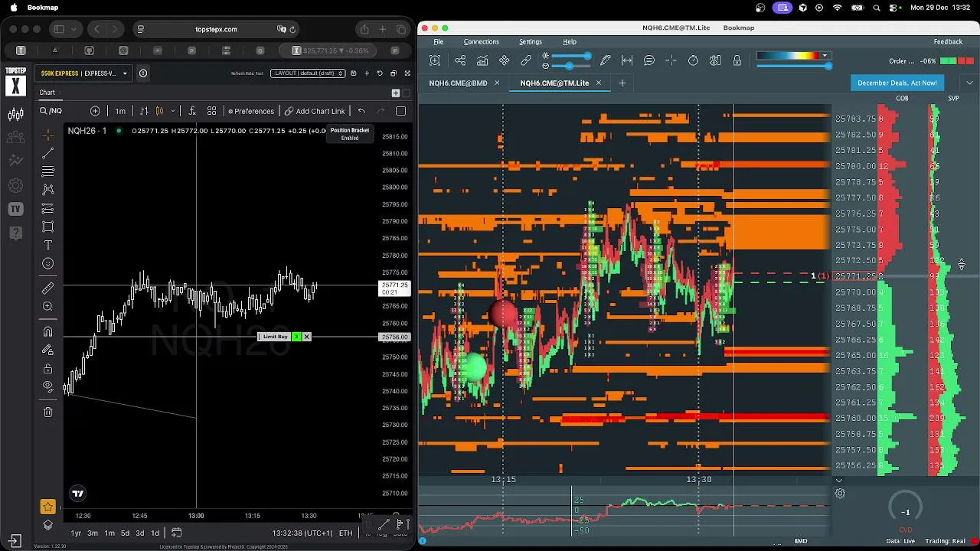Screen dimensions: 980x551
Task: Open the Bookmap Connections menu
Action: tap(481, 41)
